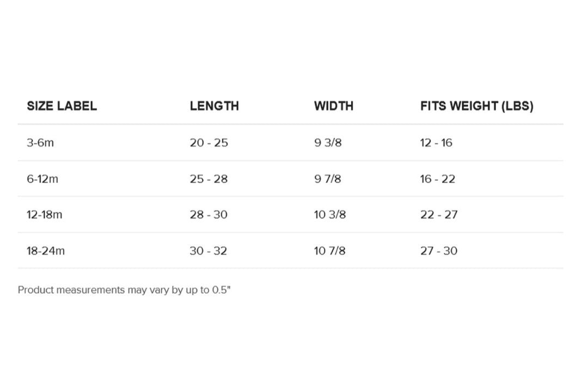
Task: Select the 6-12m size label cell
Action: point(42,179)
